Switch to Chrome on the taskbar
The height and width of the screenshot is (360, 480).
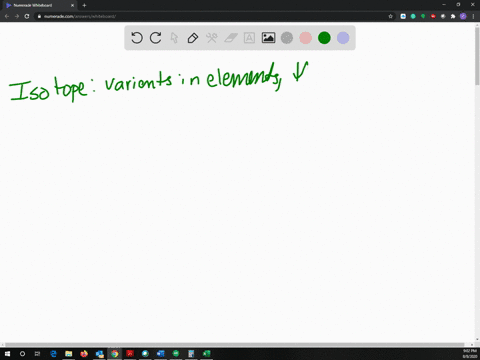click(x=115, y=354)
